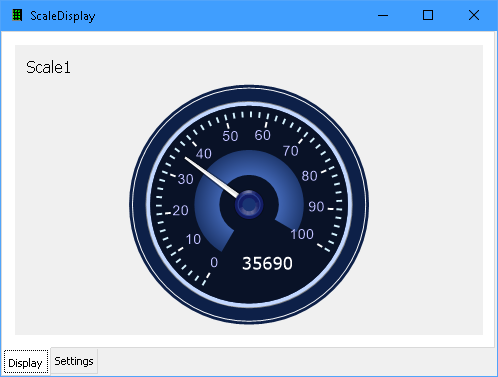The height and width of the screenshot is (377, 498).
Task: Maximize the ScaleDisplay window
Action: [x=428, y=15]
